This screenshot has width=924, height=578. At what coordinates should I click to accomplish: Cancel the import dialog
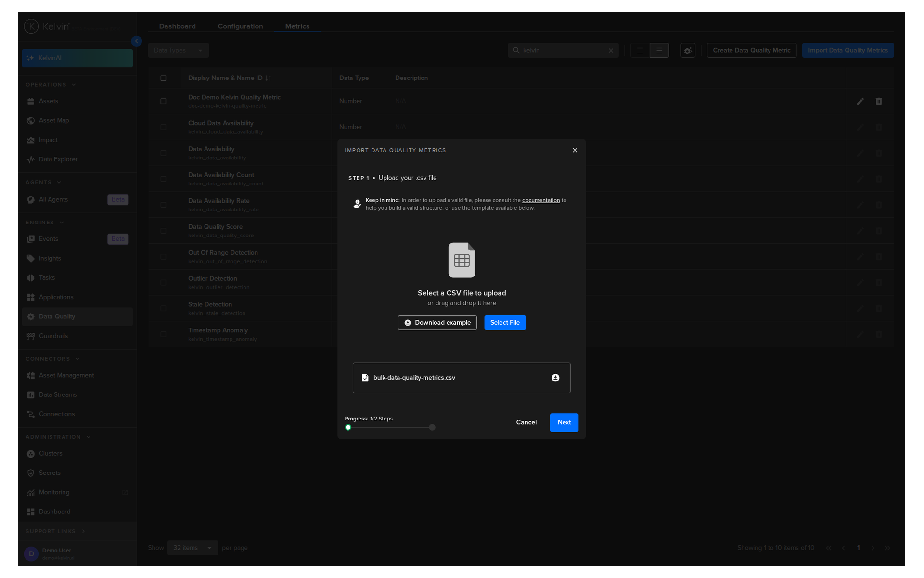(x=526, y=422)
